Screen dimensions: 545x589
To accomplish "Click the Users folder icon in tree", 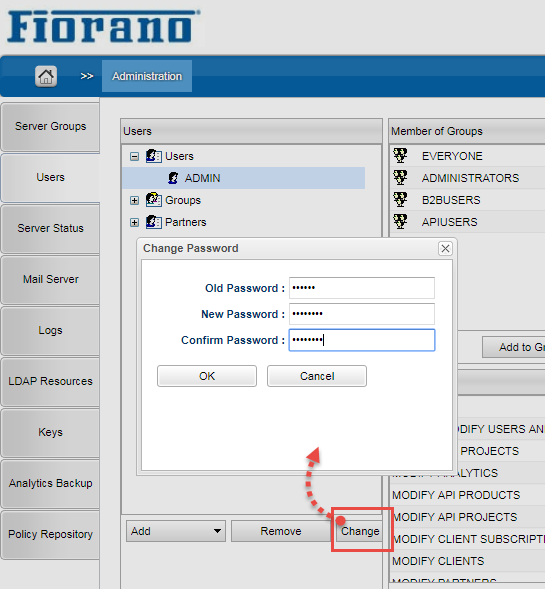I will pos(154,156).
